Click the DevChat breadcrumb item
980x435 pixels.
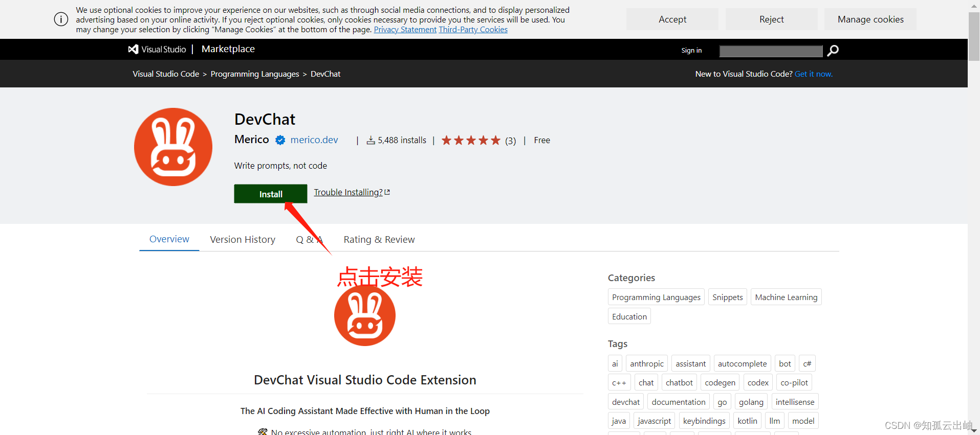coord(325,74)
